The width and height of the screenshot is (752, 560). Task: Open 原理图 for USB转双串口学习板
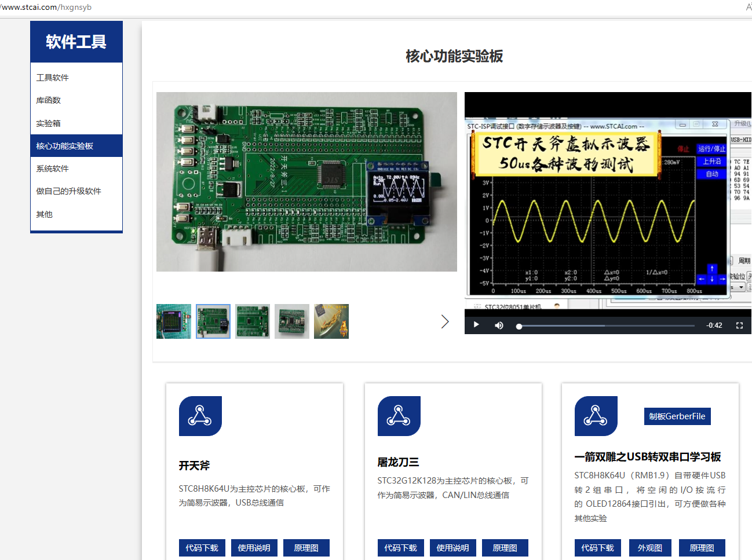pyautogui.click(x=702, y=548)
